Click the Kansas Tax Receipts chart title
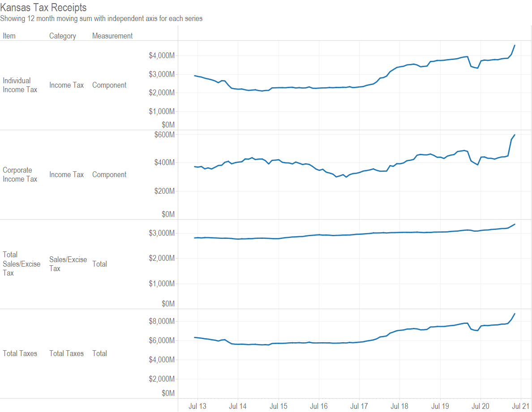 click(x=43, y=8)
